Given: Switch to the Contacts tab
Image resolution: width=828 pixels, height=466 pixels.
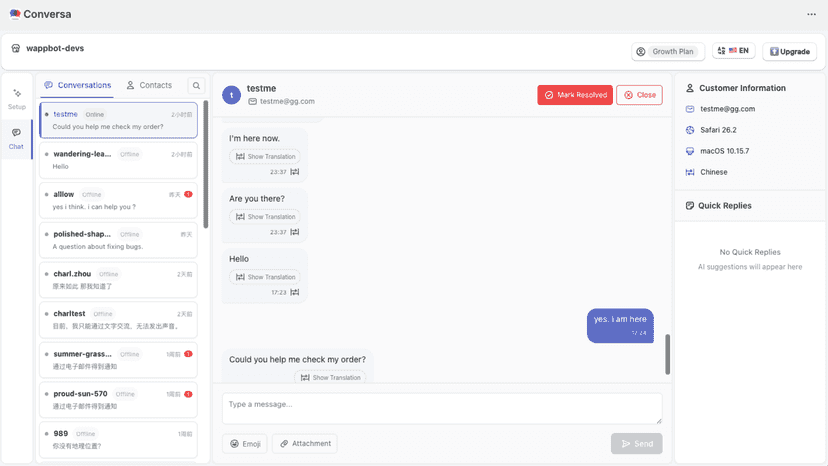Looking at the screenshot, I should [x=149, y=85].
